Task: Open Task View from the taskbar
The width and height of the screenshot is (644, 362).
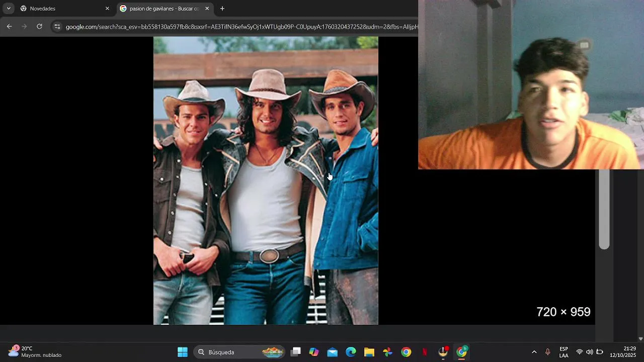Action: (x=296, y=352)
